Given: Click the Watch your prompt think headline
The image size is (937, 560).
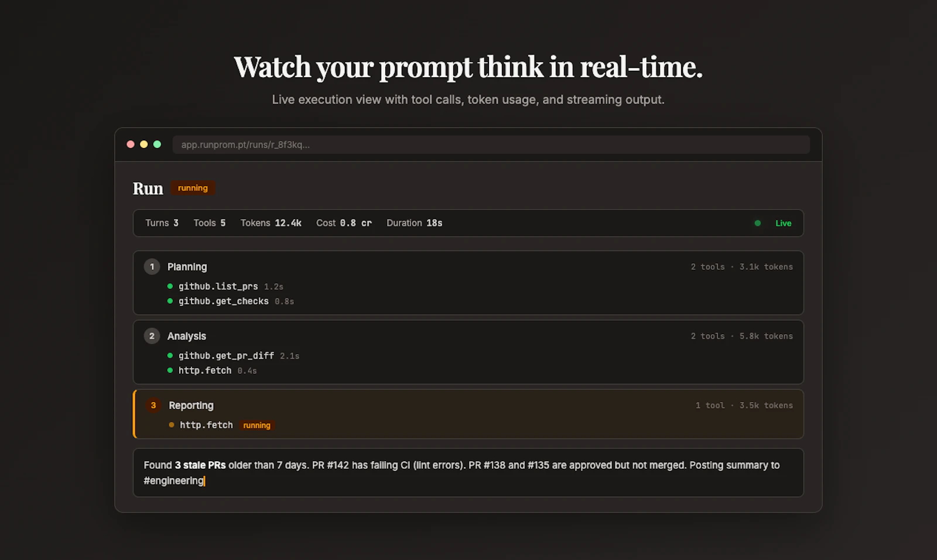Looking at the screenshot, I should click(468, 67).
